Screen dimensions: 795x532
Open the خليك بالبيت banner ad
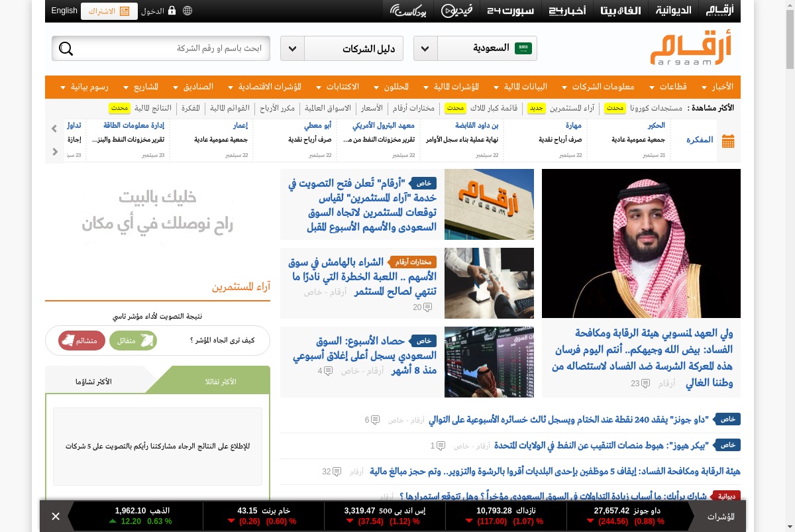point(158,211)
